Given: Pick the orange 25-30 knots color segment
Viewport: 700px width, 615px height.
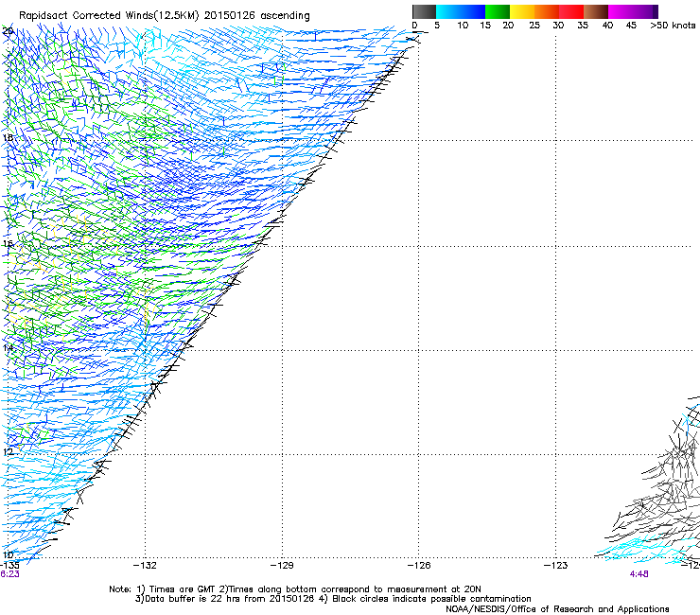Looking at the screenshot, I should tap(547, 11).
